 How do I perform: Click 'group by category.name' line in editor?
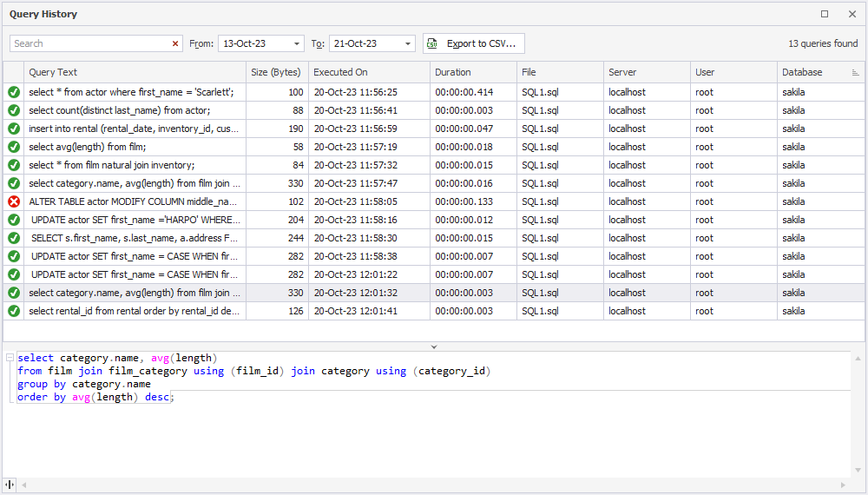tap(84, 384)
